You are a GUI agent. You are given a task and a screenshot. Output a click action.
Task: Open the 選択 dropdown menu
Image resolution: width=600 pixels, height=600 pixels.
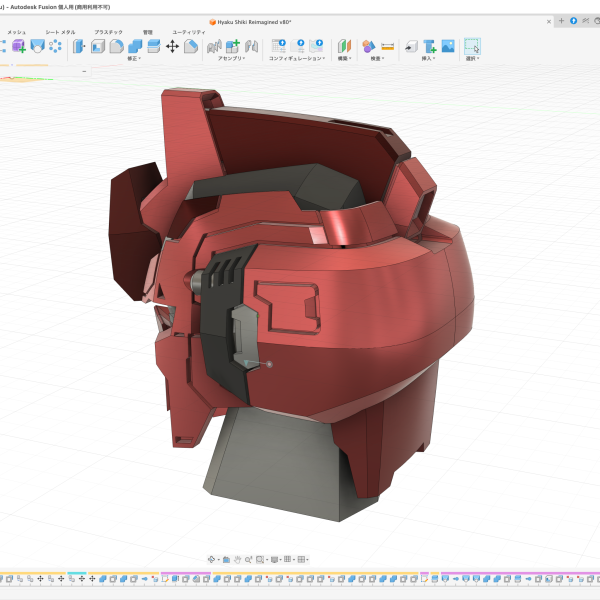click(472, 59)
